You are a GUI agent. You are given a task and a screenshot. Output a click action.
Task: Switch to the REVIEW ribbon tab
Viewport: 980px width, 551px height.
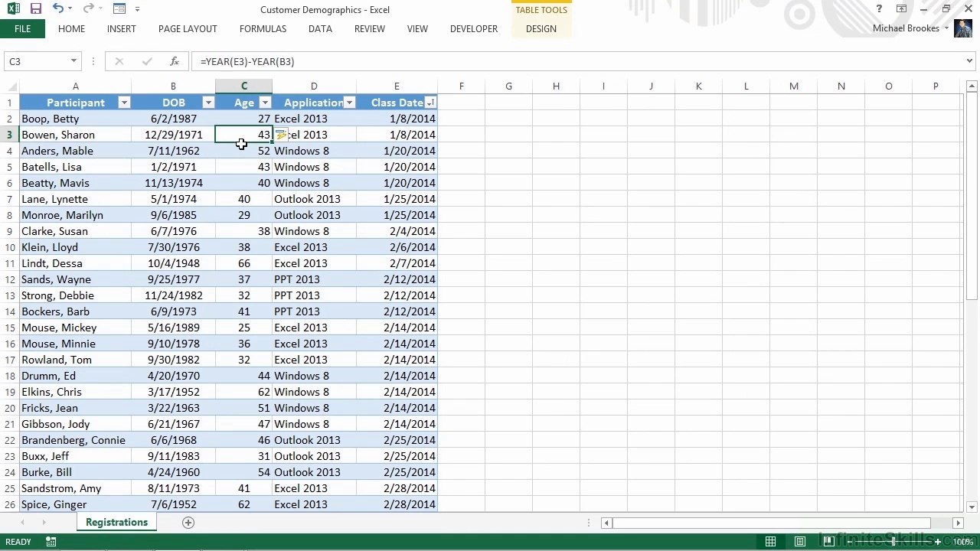click(x=369, y=29)
